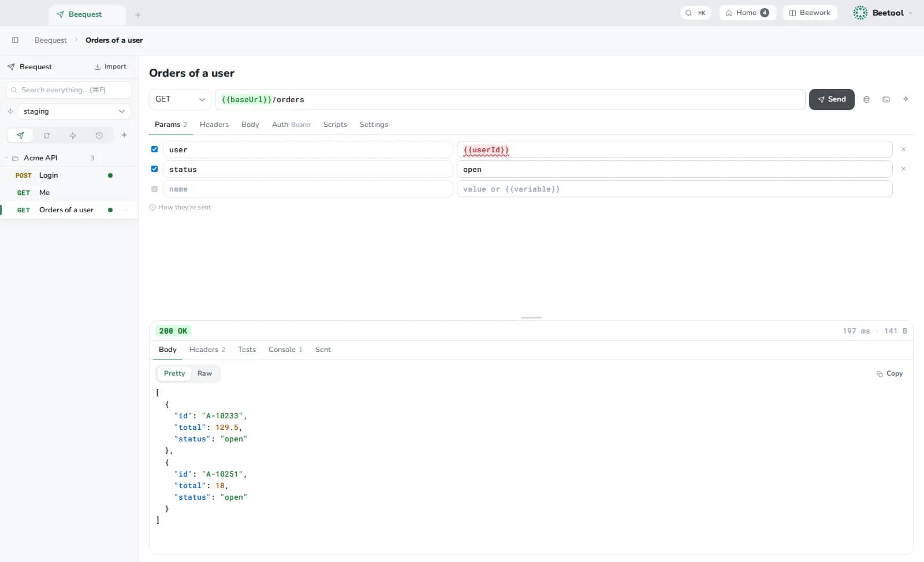Open the square panel icon in sidebar switcher
Screen dimensions: 924x562
tap(47, 136)
